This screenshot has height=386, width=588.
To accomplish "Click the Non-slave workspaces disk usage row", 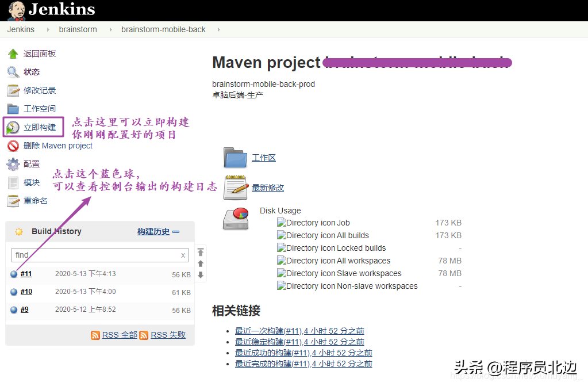I will (x=369, y=286).
